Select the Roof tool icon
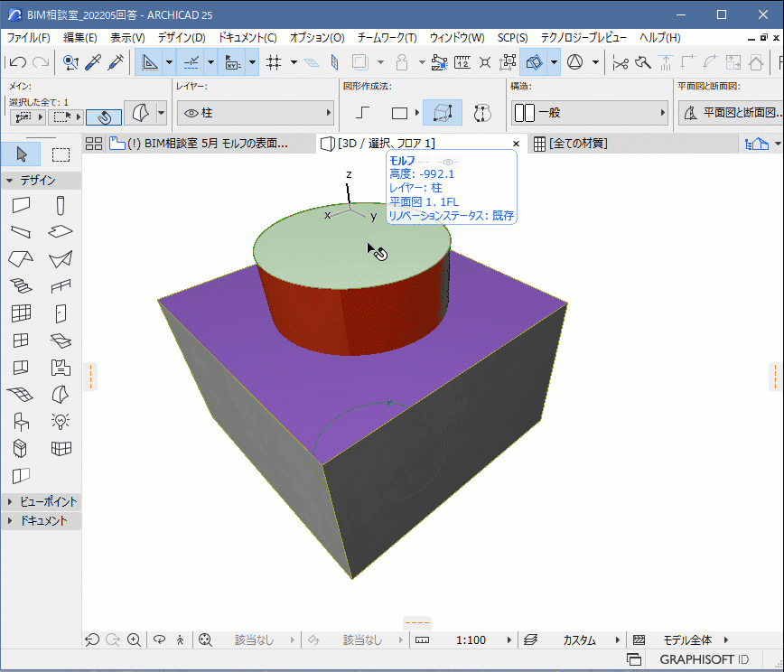The image size is (784, 672). [21, 259]
